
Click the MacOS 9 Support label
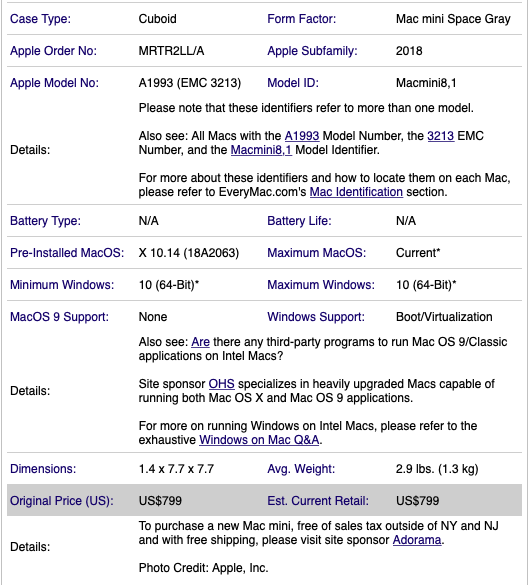pos(59,317)
